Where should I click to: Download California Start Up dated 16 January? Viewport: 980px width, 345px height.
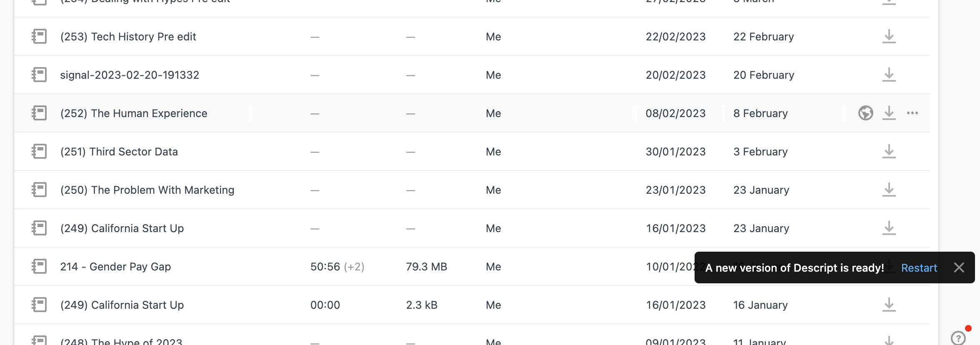pyautogui.click(x=889, y=305)
